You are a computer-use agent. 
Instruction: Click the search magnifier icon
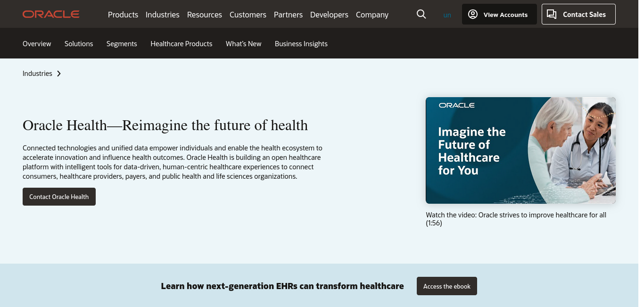coord(421,14)
